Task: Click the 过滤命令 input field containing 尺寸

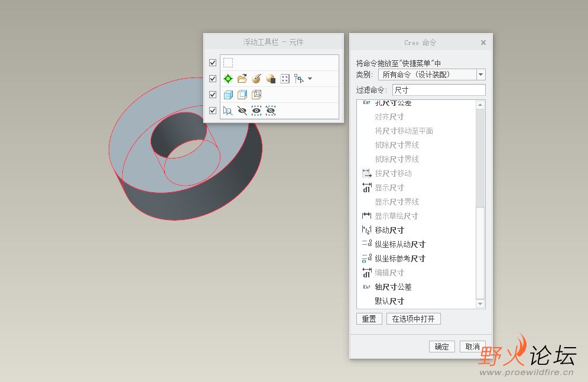Action: click(438, 90)
